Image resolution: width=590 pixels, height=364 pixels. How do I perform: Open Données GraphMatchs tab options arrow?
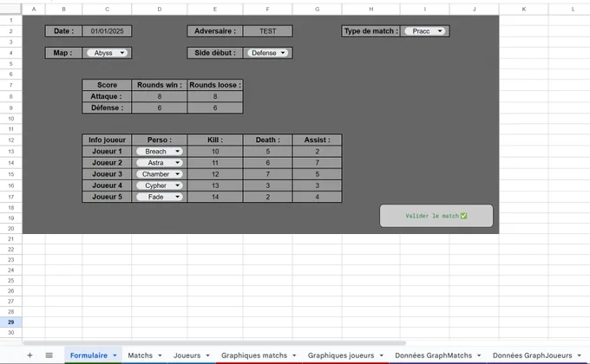pos(479,355)
